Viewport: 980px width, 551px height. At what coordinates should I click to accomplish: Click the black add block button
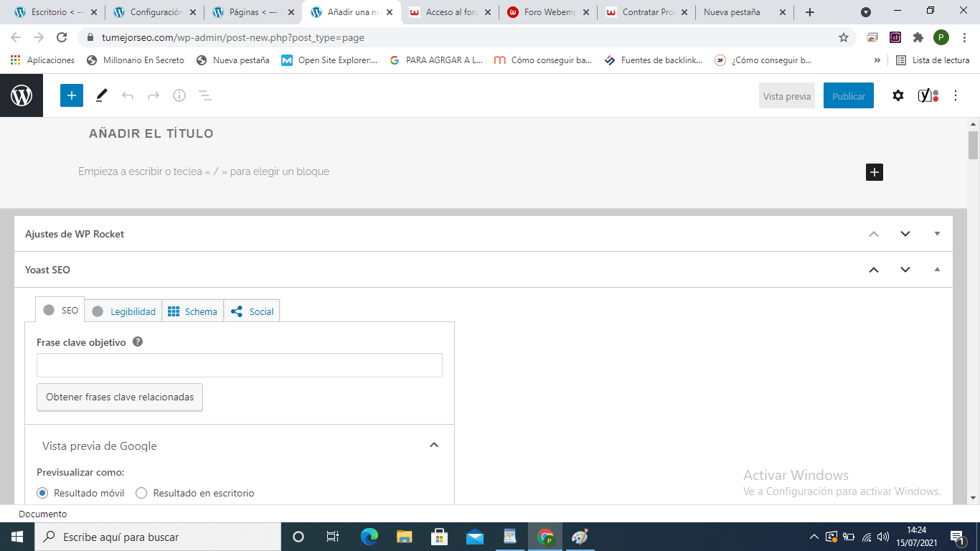tap(874, 172)
